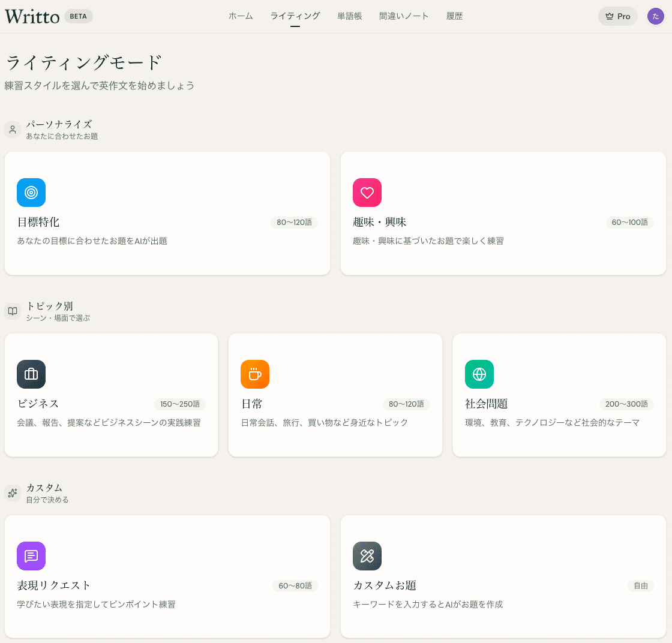Click the sliders icon beside カスタム heading
Image resolution: width=672 pixels, height=643 pixels.
coord(13,492)
